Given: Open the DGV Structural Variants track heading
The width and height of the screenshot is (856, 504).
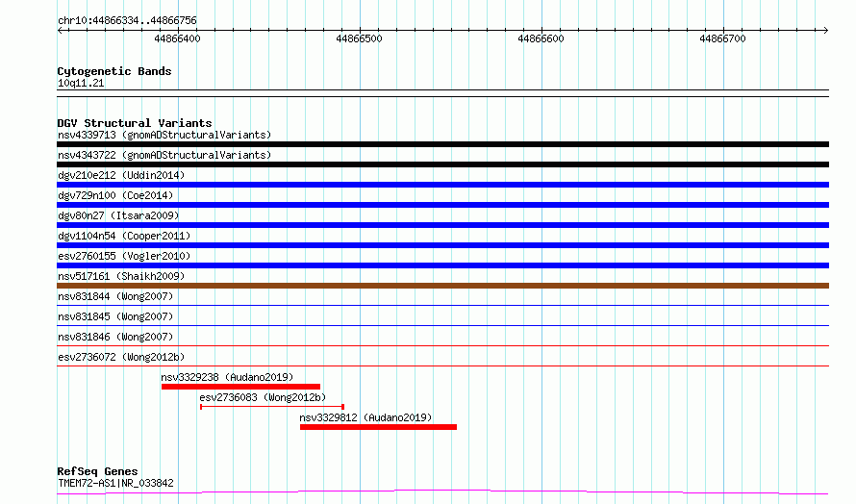Looking at the screenshot, I should (x=135, y=123).
